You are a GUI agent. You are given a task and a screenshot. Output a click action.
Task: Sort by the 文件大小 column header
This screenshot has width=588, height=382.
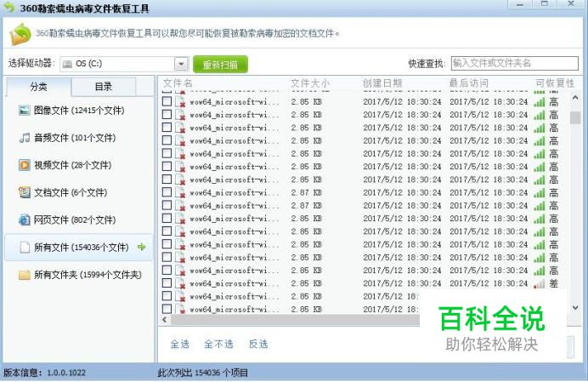[x=310, y=83]
